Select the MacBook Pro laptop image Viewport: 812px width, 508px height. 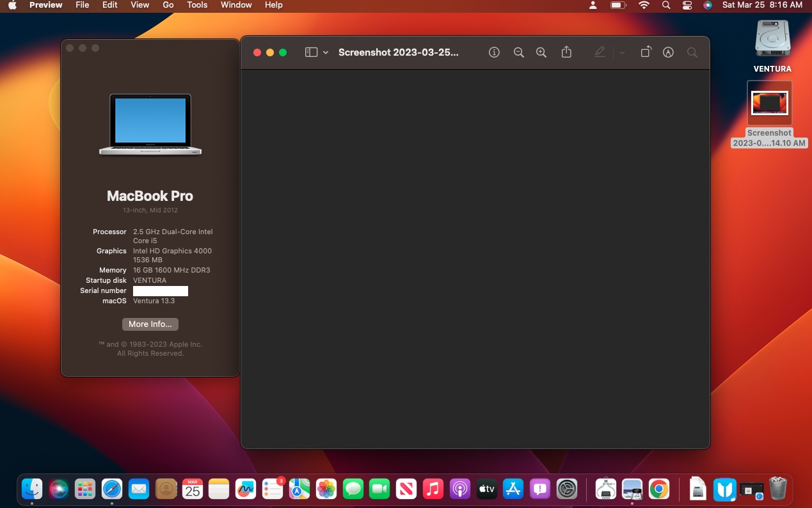150,124
